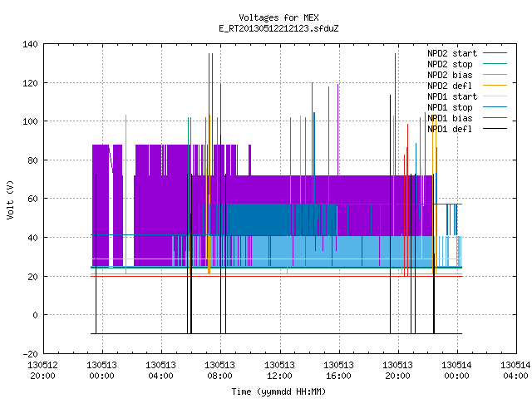Click the y-axis value -20
This screenshot has width=532, height=399.
coord(30,354)
